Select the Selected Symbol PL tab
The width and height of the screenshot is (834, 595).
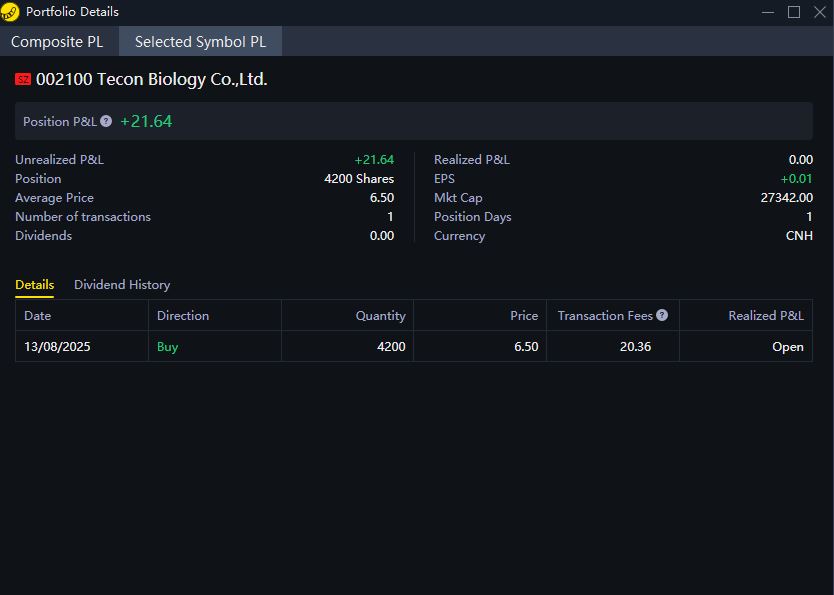pyautogui.click(x=201, y=41)
